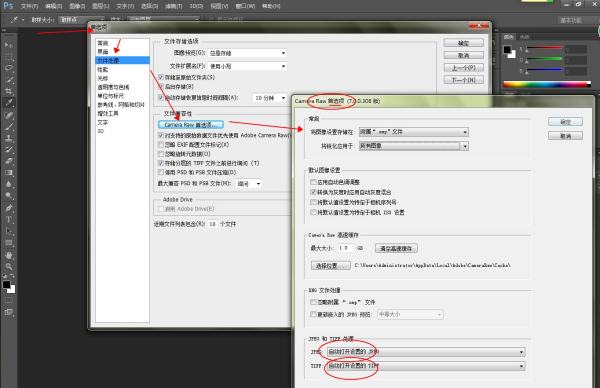Click 确定 in Camera Raw dialog
Image resolution: width=600 pixels, height=388 pixels.
[566, 122]
